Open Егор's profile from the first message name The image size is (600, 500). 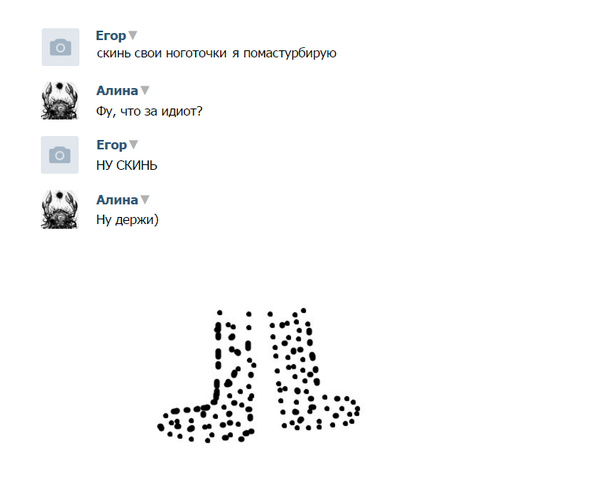tap(111, 36)
